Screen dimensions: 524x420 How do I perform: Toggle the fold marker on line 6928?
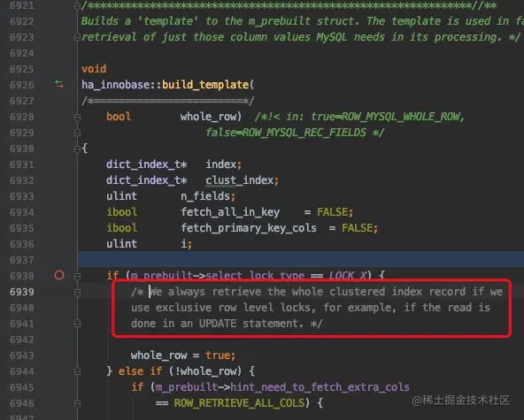tap(77, 117)
